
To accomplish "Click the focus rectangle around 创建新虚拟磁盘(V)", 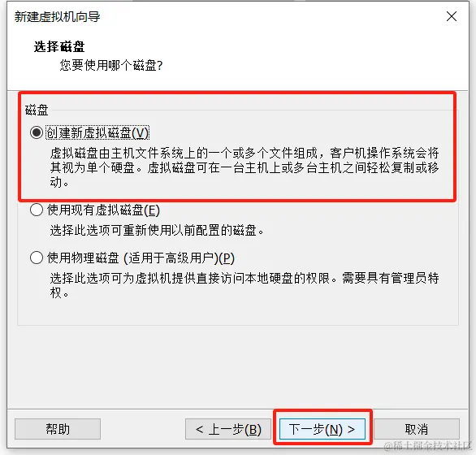I will (97, 132).
